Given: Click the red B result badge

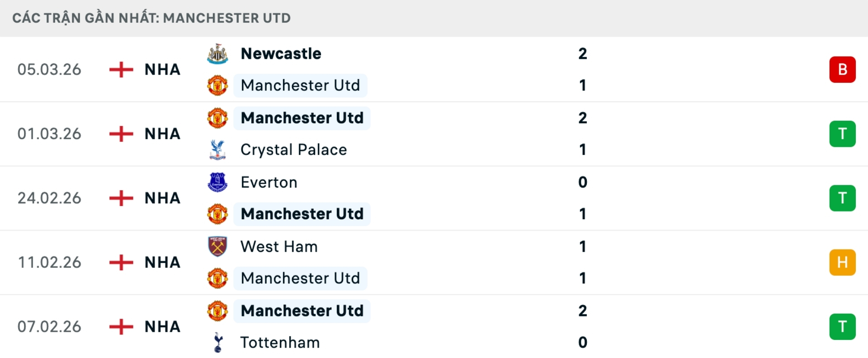Looking at the screenshot, I should [x=843, y=69].
